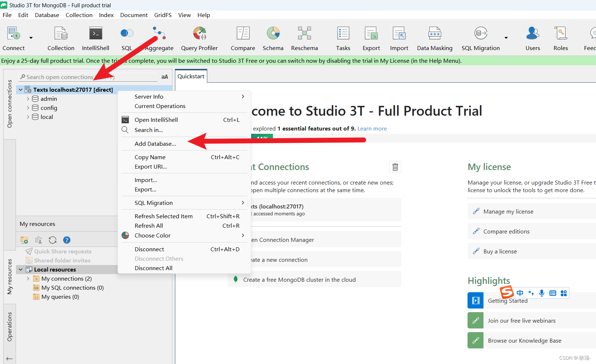
Task: Click Create a free MongoDB cluster
Action: pos(314,280)
